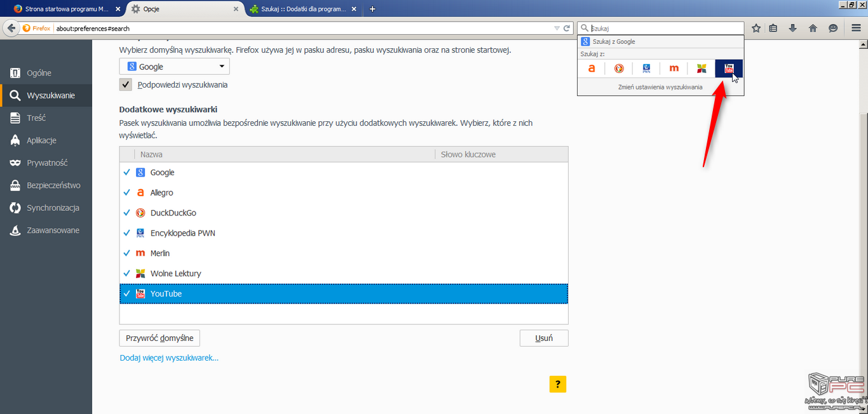Open the Synchronizacja preferences section
Viewport: 868px width, 414px height.
click(x=46, y=208)
